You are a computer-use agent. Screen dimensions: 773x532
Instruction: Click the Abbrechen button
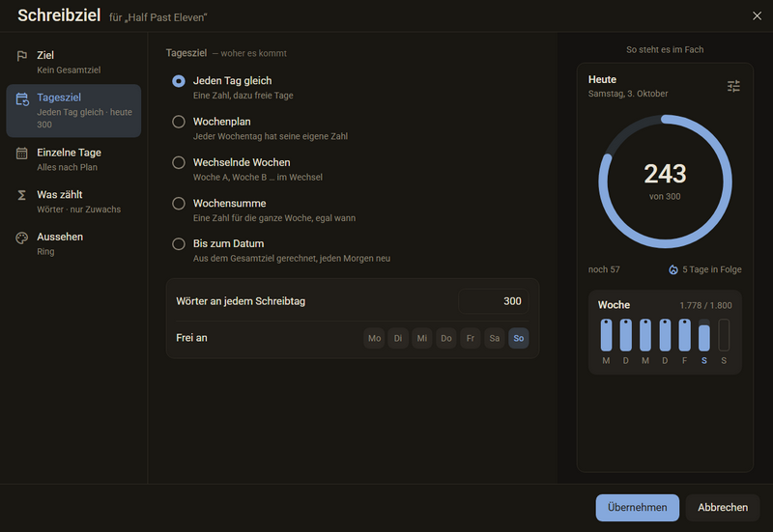[x=723, y=507]
